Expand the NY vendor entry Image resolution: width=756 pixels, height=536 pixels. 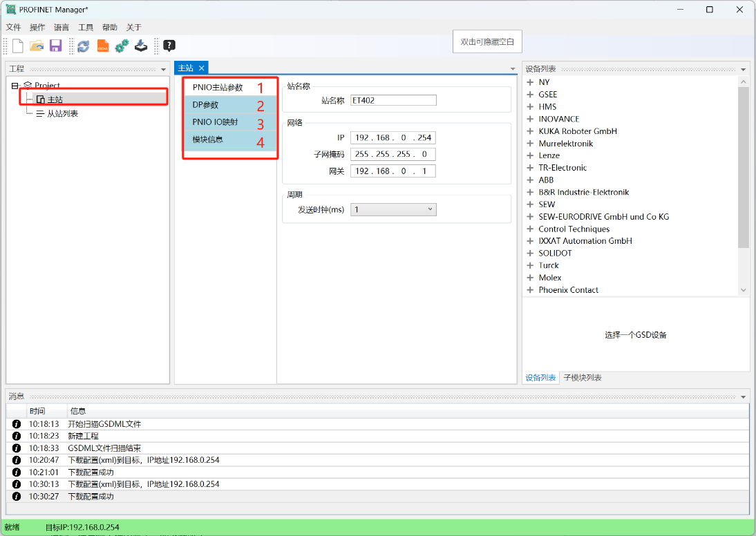coord(530,82)
